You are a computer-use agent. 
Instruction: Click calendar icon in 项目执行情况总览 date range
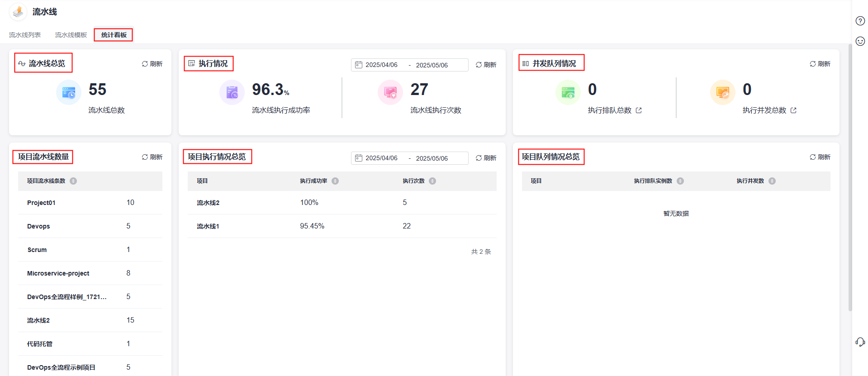tap(359, 158)
